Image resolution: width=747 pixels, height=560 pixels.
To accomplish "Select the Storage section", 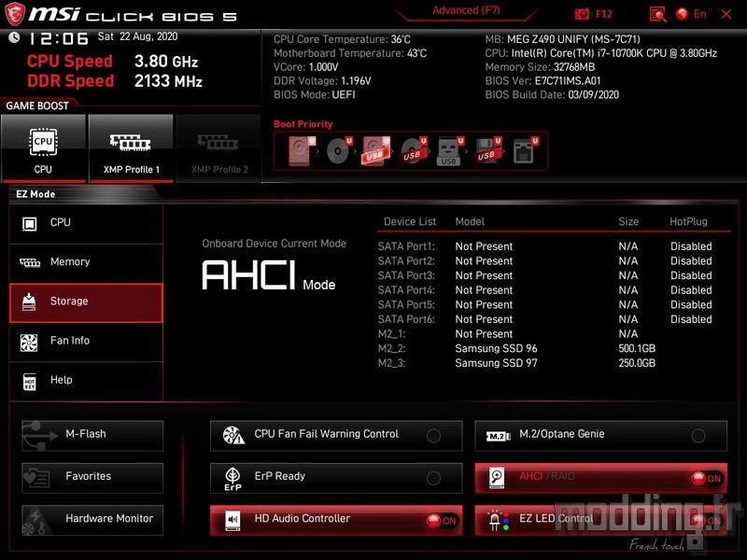I will (x=86, y=301).
